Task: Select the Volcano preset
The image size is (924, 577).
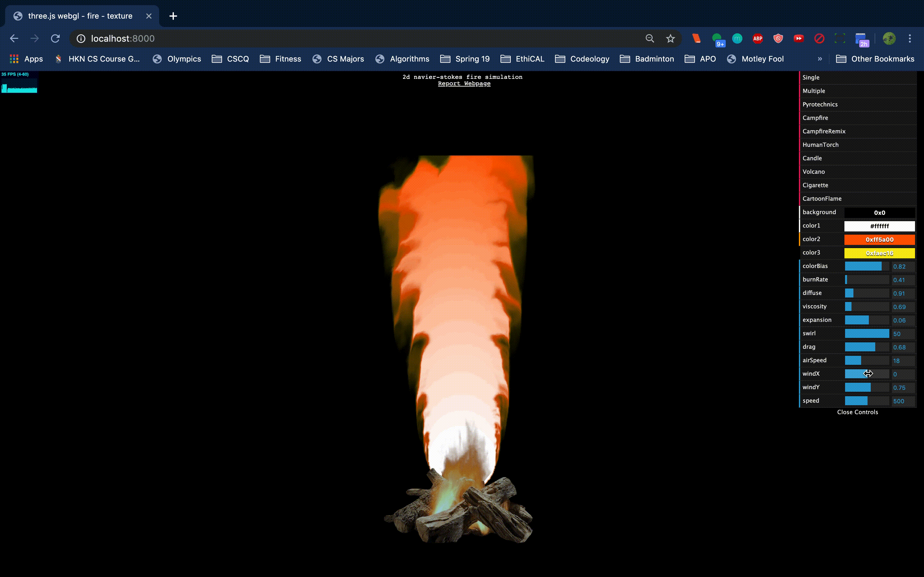Action: click(x=814, y=172)
